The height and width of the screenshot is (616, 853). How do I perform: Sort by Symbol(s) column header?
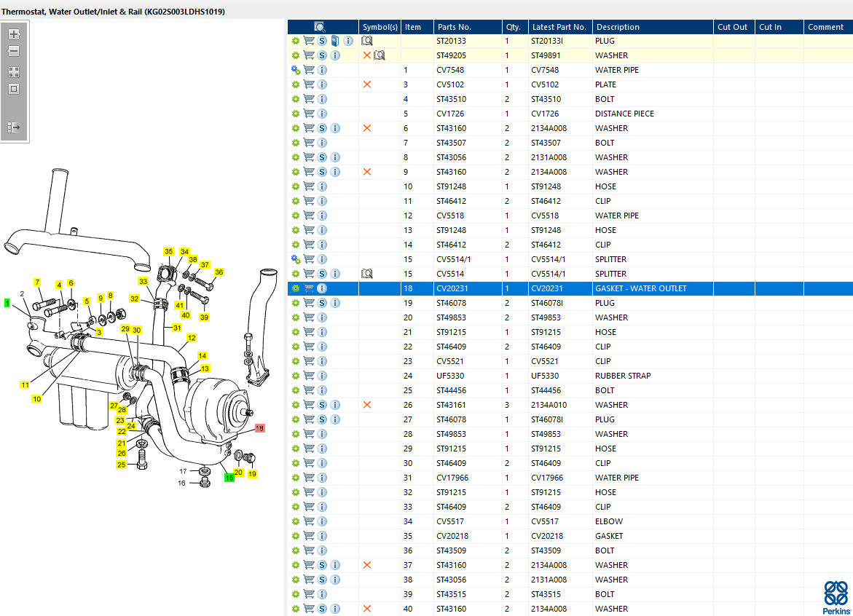380,27
